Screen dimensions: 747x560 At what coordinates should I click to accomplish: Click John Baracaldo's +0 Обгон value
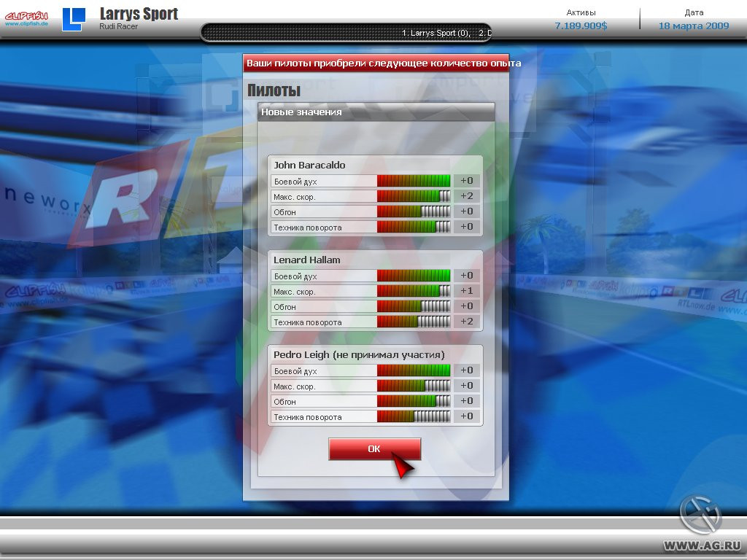[466, 211]
